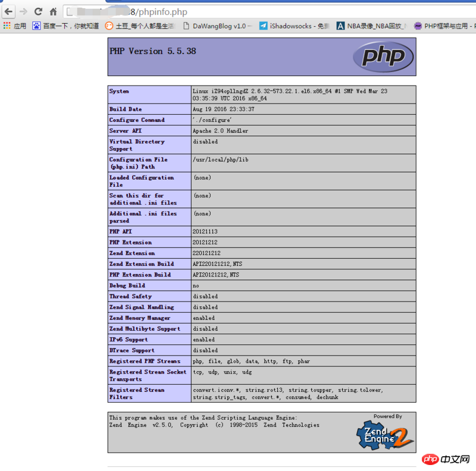Select the PHP API value 20121113
Viewport: 476px width, 471px height.
[205, 231]
